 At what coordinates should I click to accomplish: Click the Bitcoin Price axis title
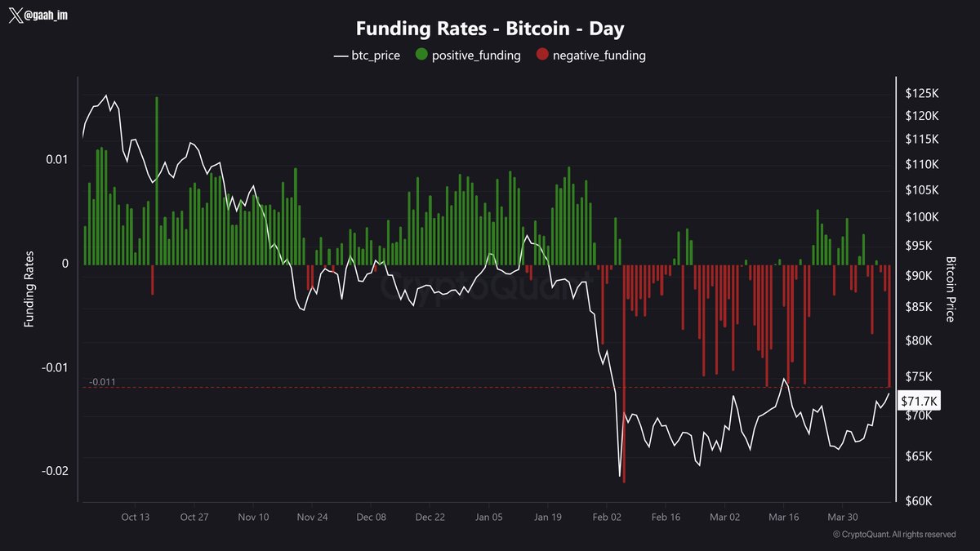(x=951, y=289)
